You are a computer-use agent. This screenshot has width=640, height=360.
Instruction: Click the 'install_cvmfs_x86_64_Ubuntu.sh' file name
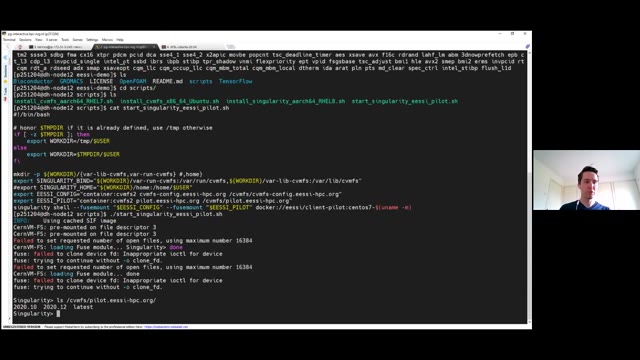coord(169,101)
